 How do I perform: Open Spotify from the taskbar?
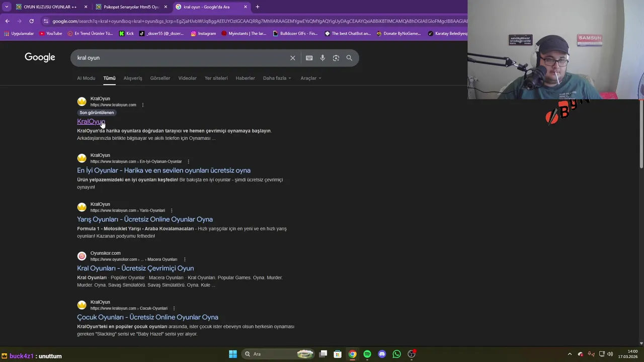(x=367, y=354)
